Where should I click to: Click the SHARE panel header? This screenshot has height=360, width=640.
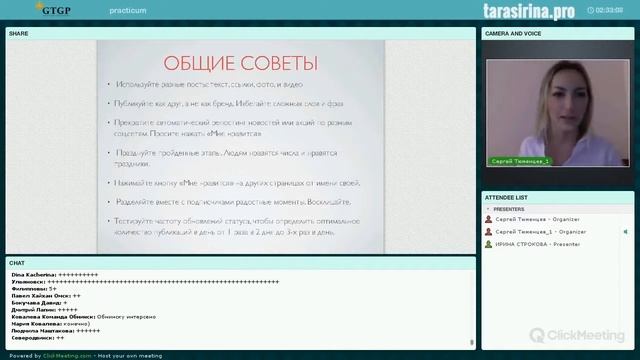point(241,33)
